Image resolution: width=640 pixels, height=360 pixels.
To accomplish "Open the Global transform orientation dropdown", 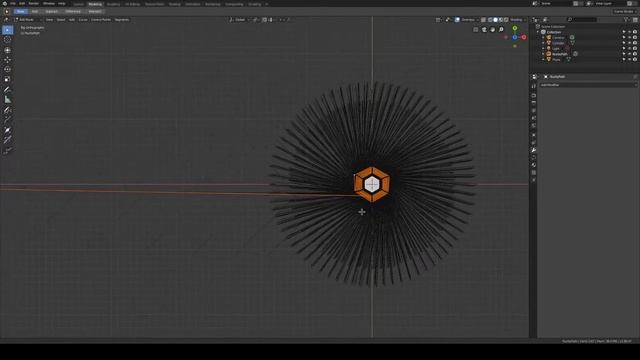I will (240, 20).
